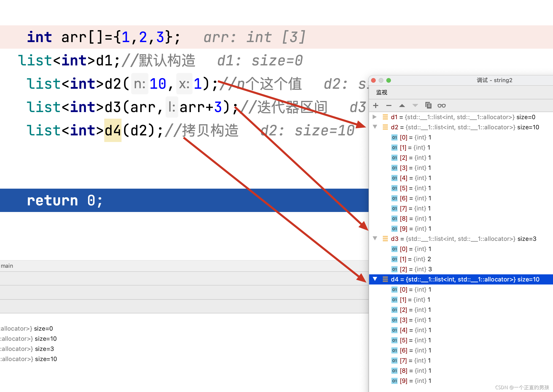Select d2 element [5] in watch tree

[x=415, y=188]
